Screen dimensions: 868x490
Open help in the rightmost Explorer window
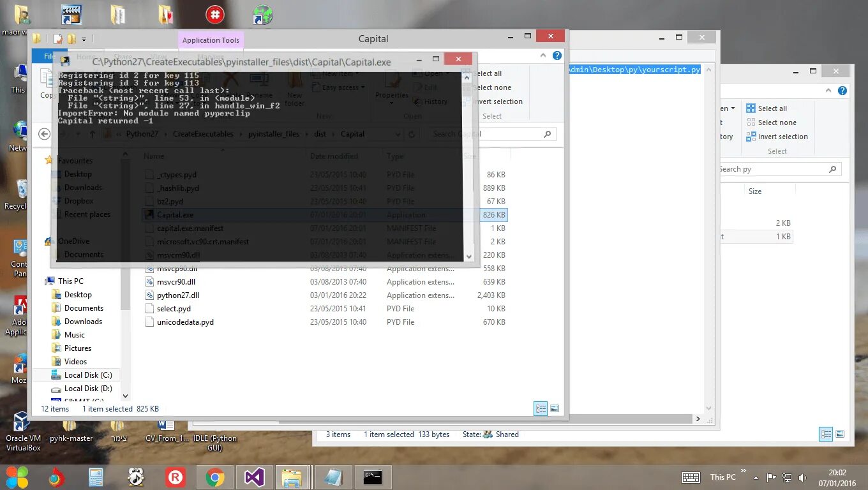click(x=843, y=91)
